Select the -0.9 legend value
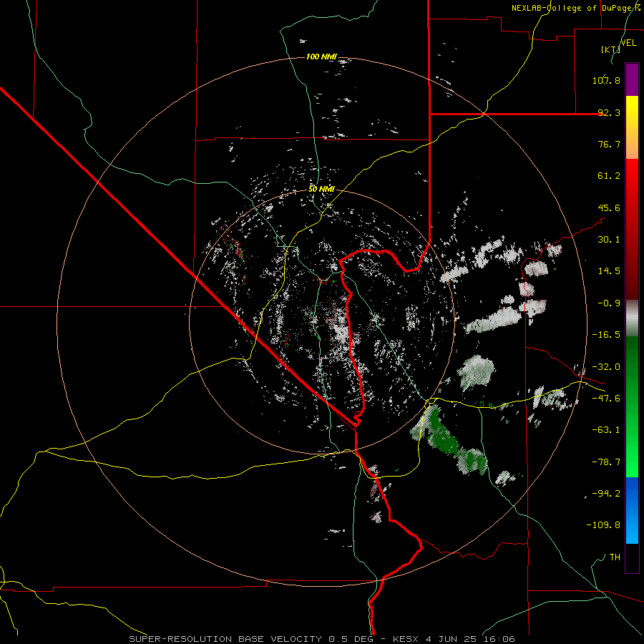 click(x=609, y=303)
